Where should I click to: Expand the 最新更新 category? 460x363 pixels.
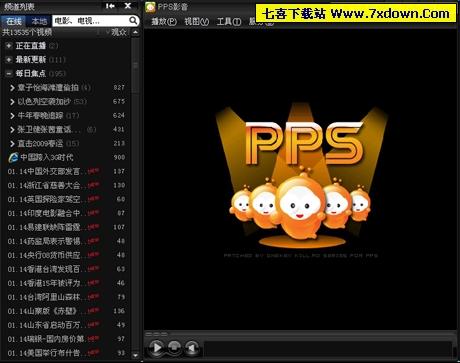[x=9, y=60]
